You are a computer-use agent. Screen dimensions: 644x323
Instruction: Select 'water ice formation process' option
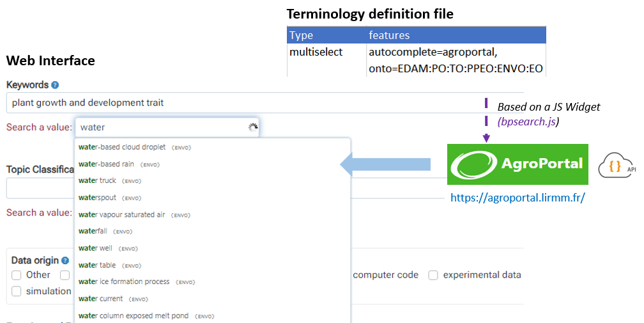124,281
